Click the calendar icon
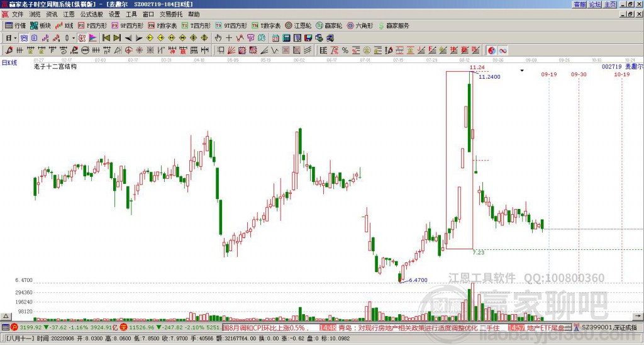 coord(275,38)
